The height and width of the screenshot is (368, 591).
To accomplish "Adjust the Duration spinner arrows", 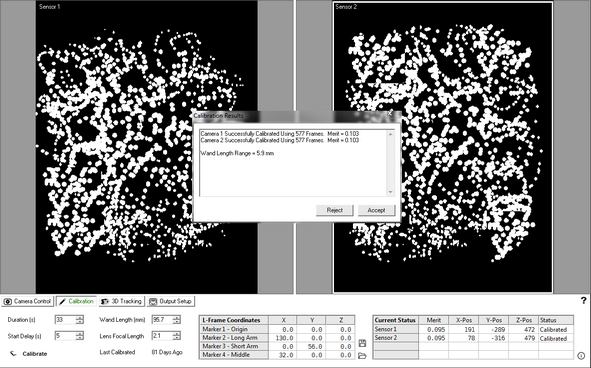I will (x=79, y=320).
